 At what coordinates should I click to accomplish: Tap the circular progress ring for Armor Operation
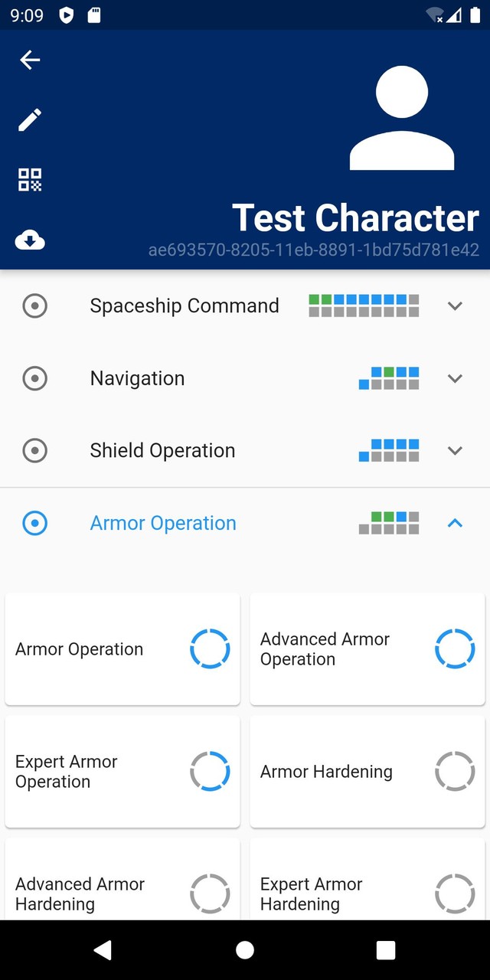(210, 648)
